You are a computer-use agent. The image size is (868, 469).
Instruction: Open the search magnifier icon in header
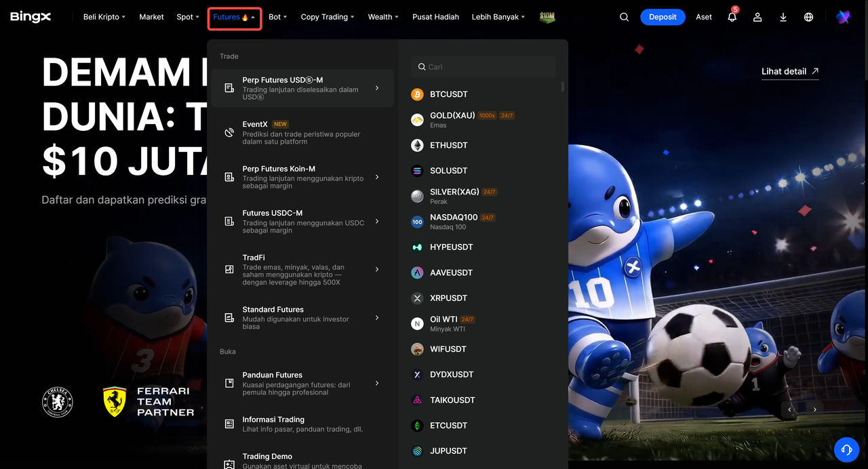pyautogui.click(x=624, y=17)
